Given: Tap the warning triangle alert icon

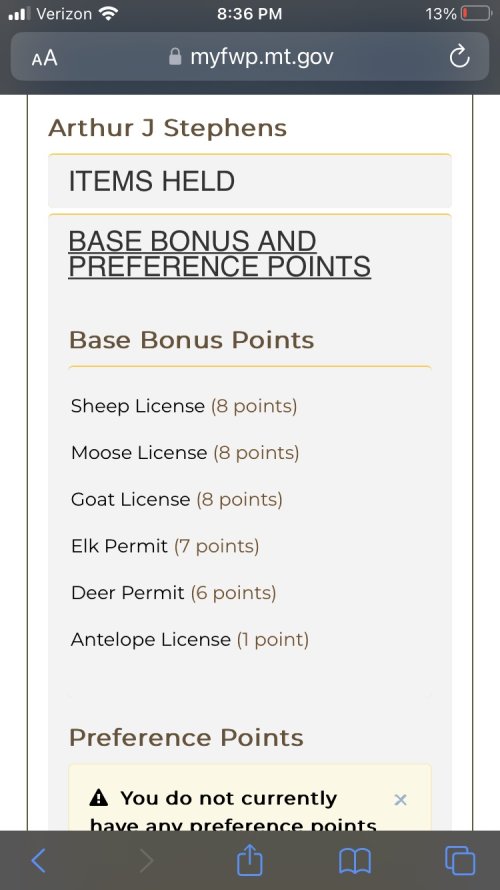Looking at the screenshot, I should pos(99,798).
